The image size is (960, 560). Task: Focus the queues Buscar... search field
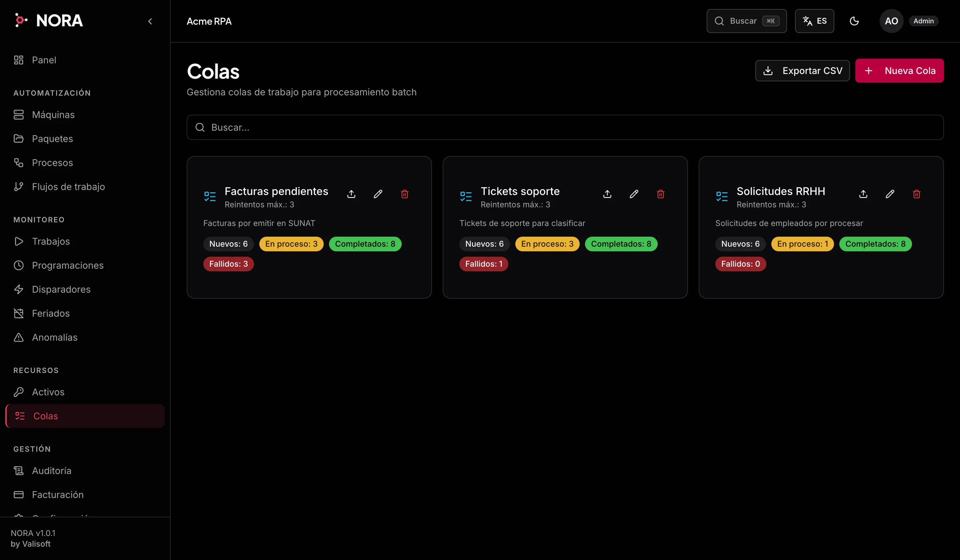pyautogui.click(x=565, y=127)
